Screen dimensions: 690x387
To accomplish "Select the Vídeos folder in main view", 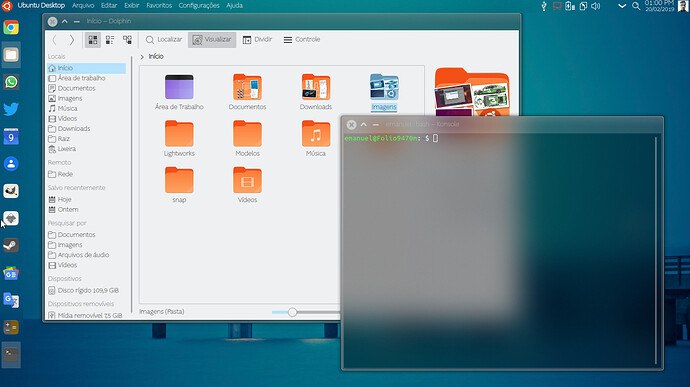I will coord(247,184).
